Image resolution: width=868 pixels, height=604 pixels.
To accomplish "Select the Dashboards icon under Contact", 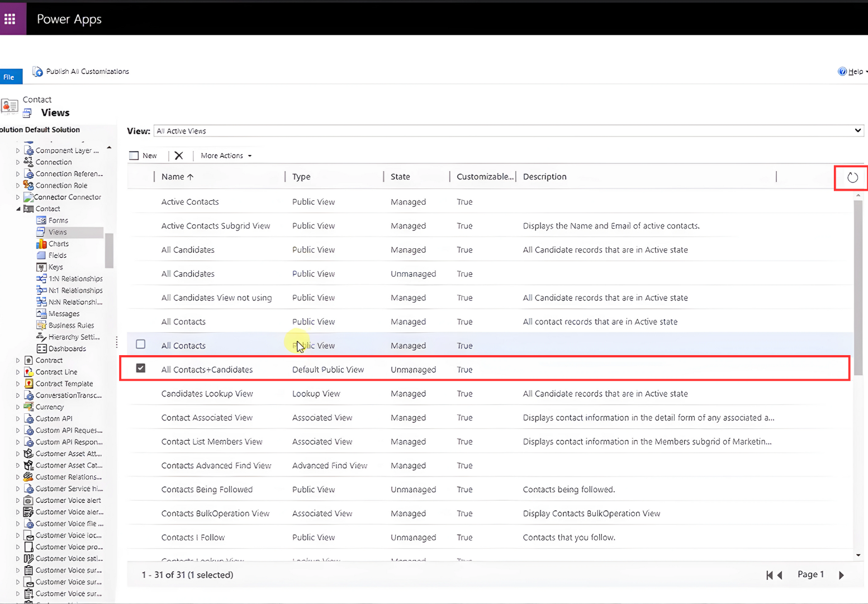I will (41, 348).
